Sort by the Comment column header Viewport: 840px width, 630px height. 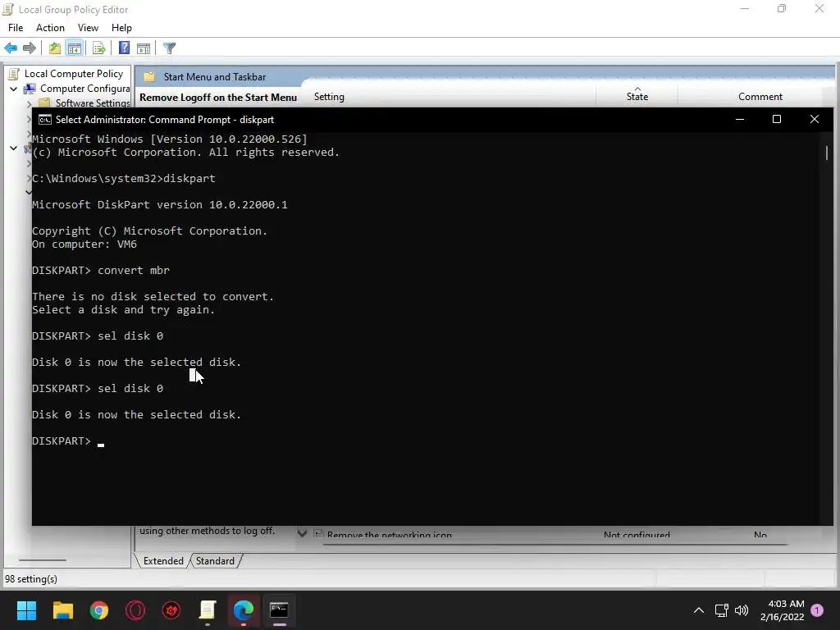[760, 97]
